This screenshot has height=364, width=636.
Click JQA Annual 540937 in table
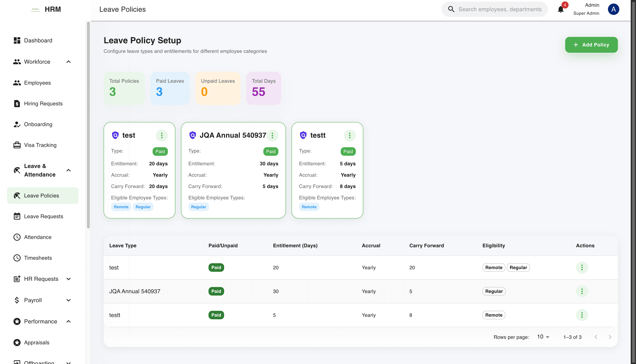click(135, 291)
